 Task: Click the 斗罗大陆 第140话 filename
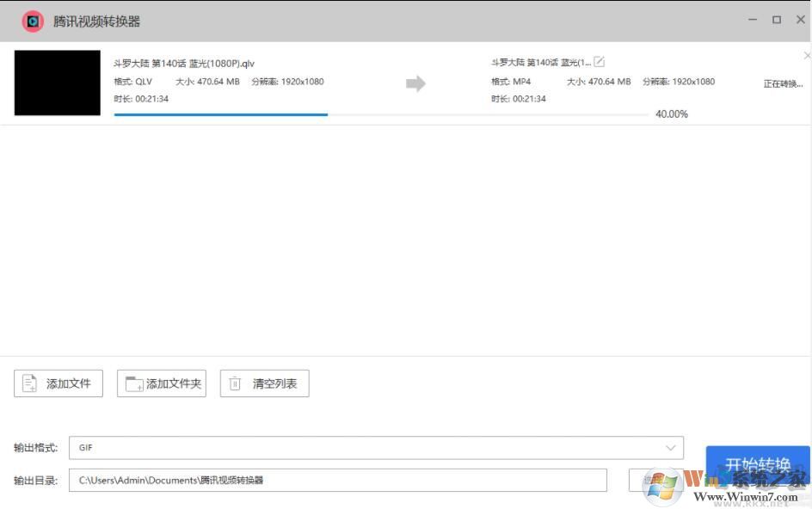pyautogui.click(x=183, y=63)
